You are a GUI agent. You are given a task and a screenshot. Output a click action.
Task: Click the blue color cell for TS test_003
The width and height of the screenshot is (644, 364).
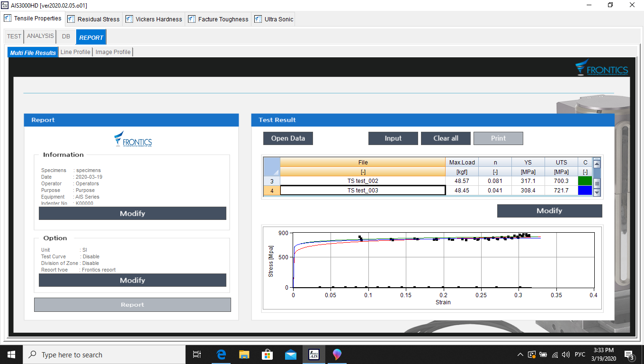(585, 190)
